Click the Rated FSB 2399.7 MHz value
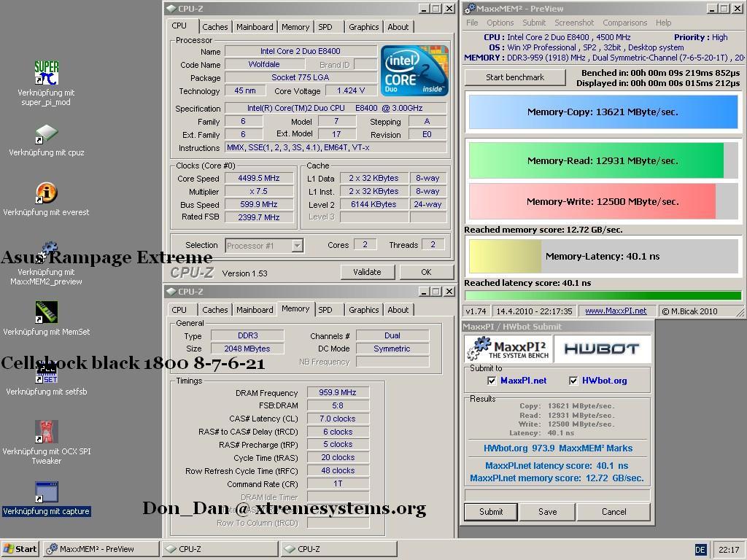This screenshot has height=560, width=747. (259, 217)
